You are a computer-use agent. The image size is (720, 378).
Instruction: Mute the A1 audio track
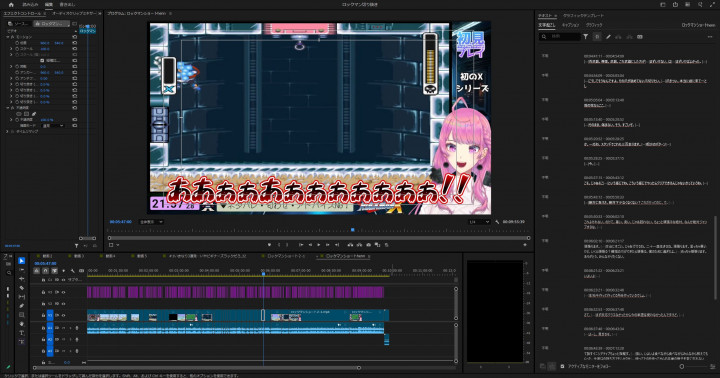pos(64,328)
